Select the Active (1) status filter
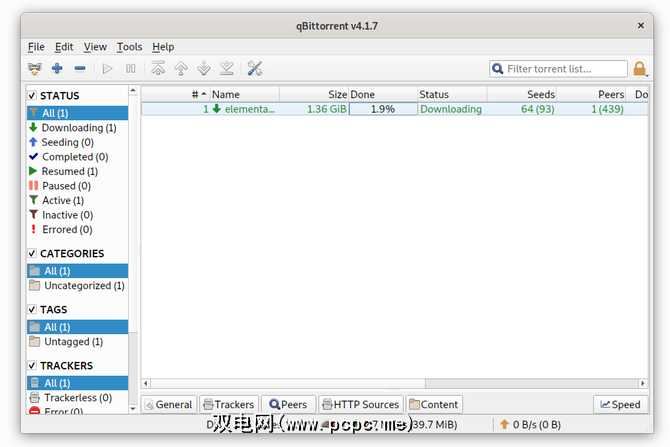Image resolution: width=670 pixels, height=447 pixels. point(78,200)
